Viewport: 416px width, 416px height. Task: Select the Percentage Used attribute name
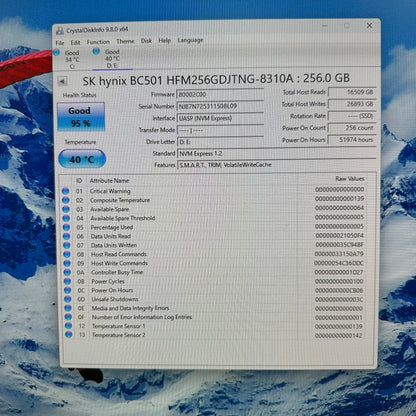112,227
